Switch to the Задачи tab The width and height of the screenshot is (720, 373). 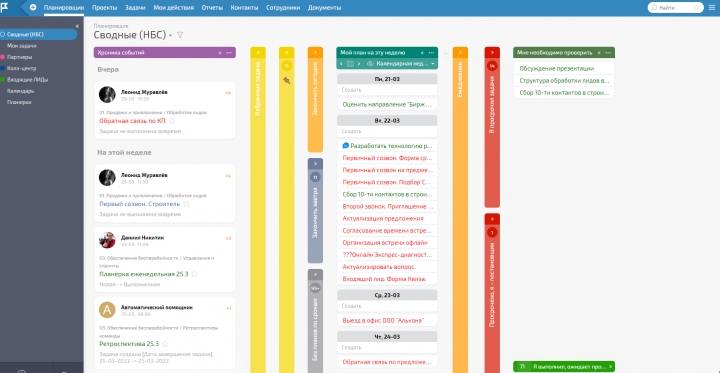pos(135,7)
